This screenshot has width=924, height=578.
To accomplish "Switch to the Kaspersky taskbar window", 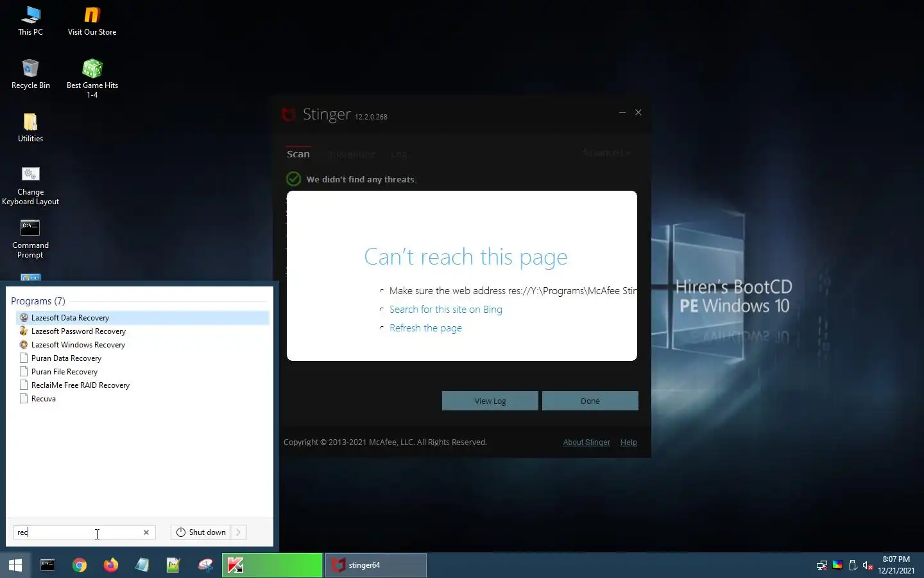I will pyautogui.click(x=272, y=565).
